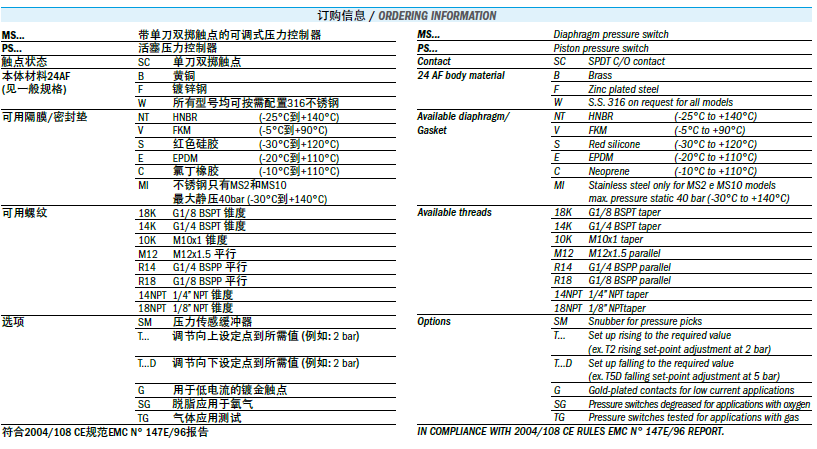Screen dimensions: 817x449
Task: Select the Chinese section heading '可用螺纹'
Action: (25, 213)
